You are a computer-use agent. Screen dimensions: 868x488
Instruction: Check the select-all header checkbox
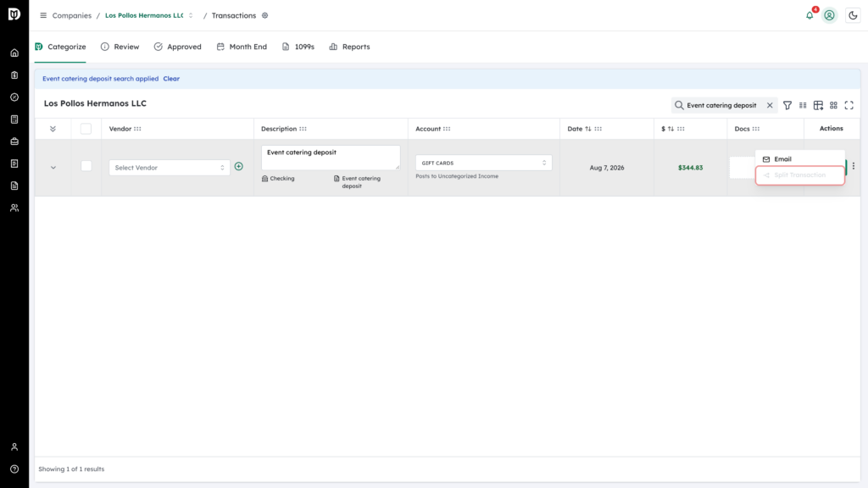click(86, 129)
